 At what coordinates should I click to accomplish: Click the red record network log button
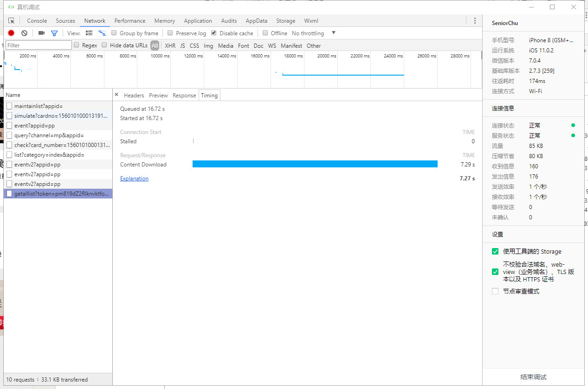[11, 33]
